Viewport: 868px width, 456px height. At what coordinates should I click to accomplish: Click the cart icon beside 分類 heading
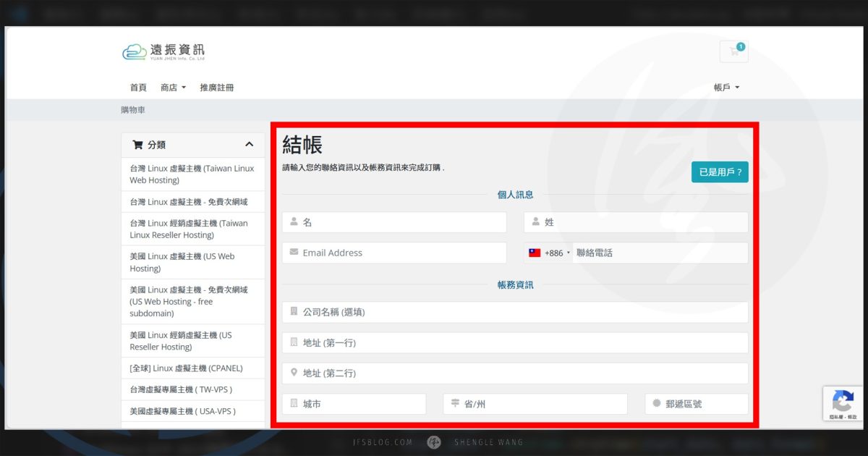coord(136,144)
